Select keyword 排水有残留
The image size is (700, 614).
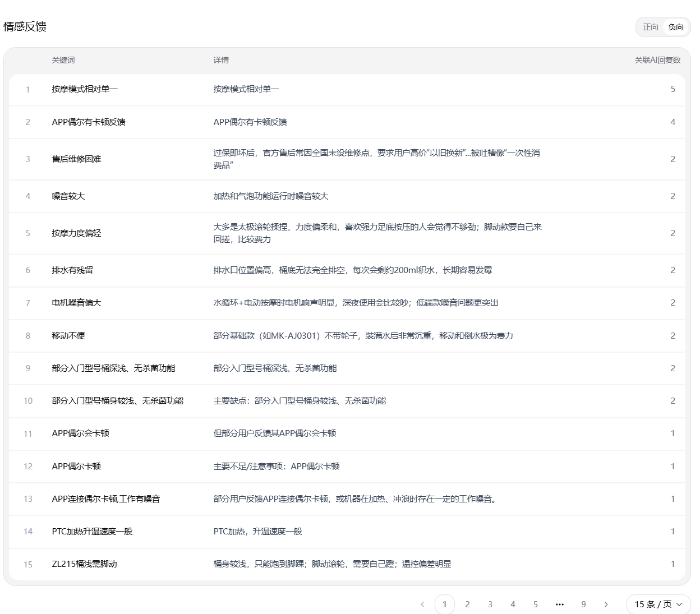tap(72, 270)
